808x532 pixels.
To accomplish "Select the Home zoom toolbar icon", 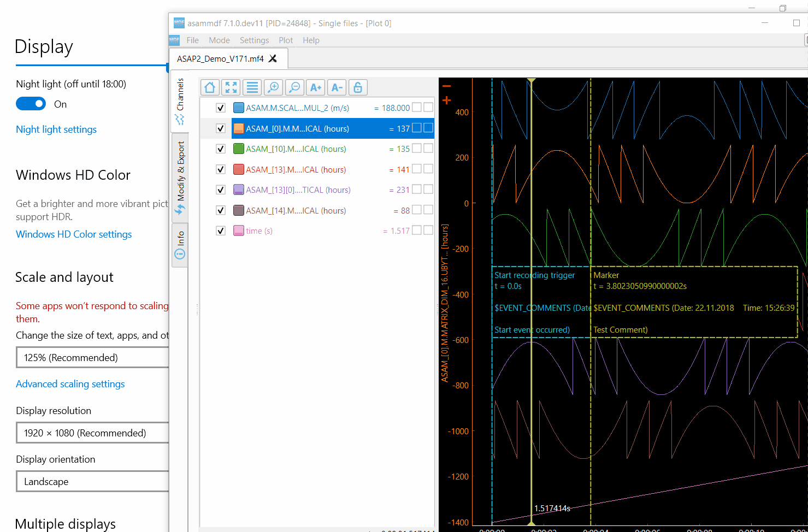I will pos(210,87).
